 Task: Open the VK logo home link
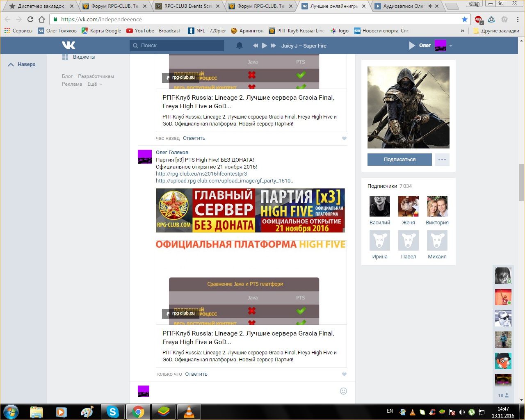68,45
